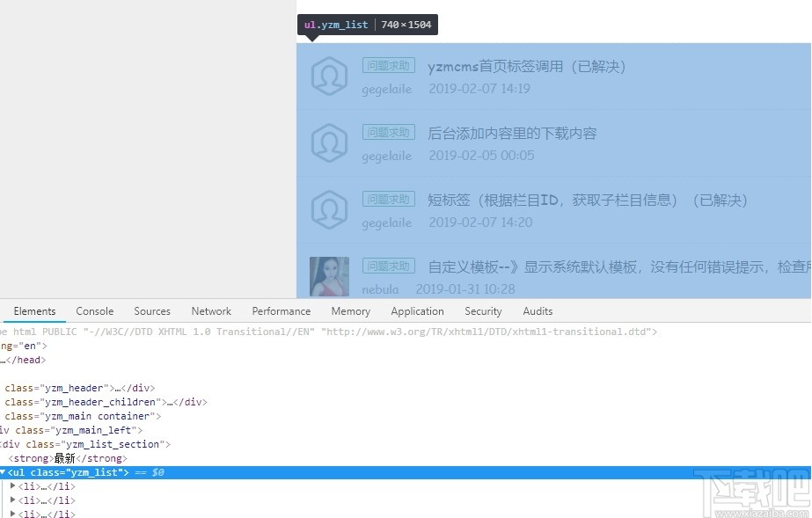Switch to the Security panel
Screen dimensions: 812x518
[483, 310]
